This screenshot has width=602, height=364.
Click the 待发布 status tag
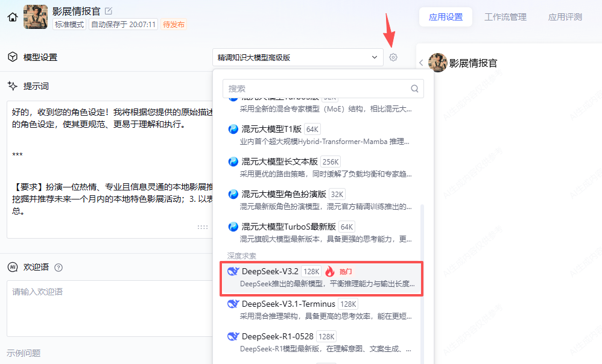174,25
